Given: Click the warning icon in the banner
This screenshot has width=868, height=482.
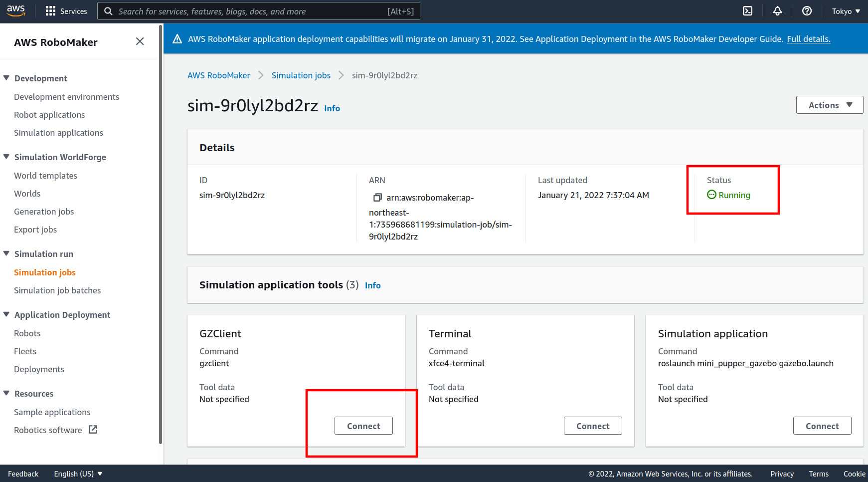Looking at the screenshot, I should coord(177,39).
